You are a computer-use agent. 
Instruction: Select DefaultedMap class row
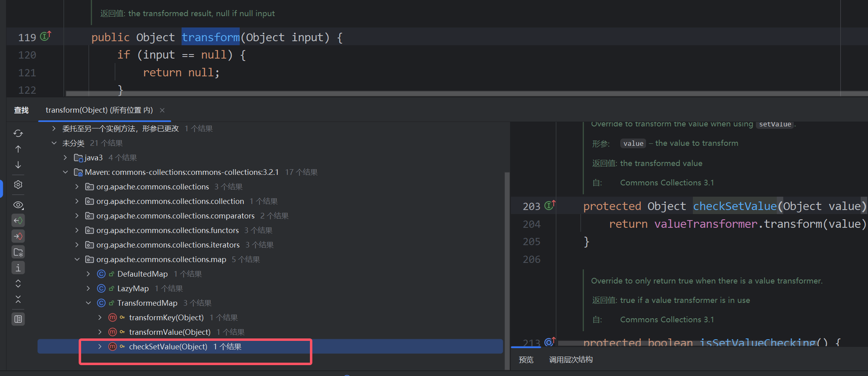pos(270,274)
